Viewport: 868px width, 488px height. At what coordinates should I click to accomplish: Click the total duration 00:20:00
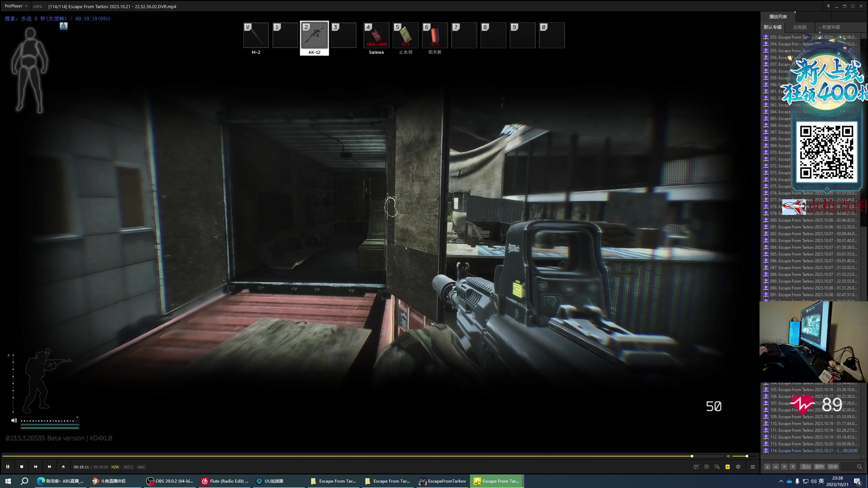pos(101,467)
